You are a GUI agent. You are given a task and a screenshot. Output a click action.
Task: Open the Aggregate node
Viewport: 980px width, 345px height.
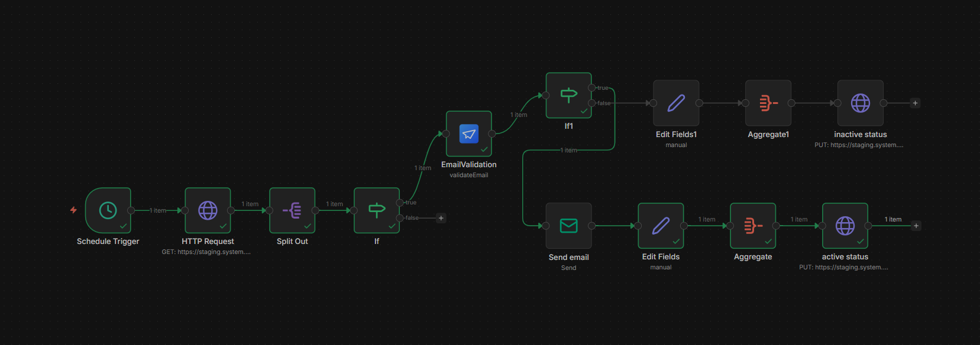pyautogui.click(x=753, y=226)
